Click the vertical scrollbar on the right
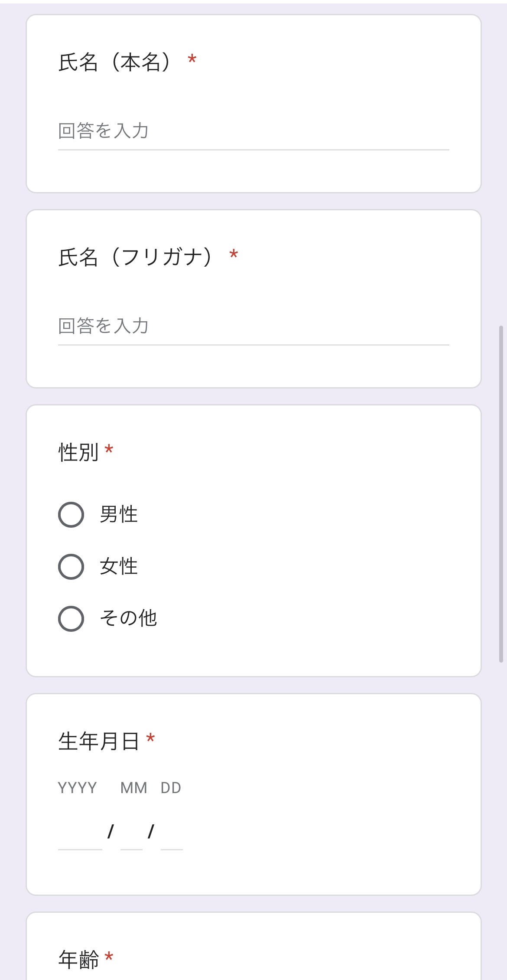Image resolution: width=507 pixels, height=980 pixels. pos(501,493)
